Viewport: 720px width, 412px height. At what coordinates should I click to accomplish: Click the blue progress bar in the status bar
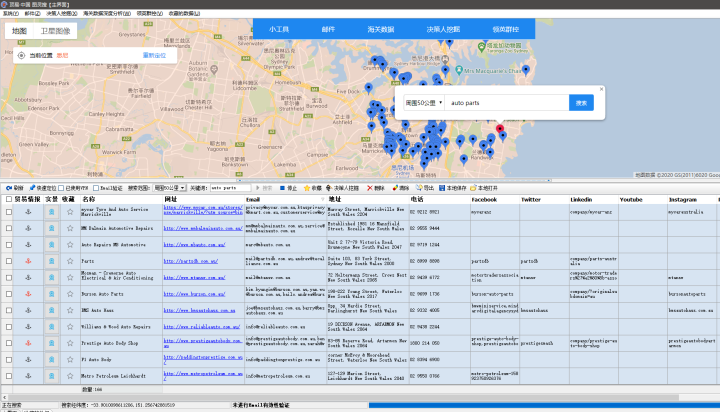[x=544, y=405]
